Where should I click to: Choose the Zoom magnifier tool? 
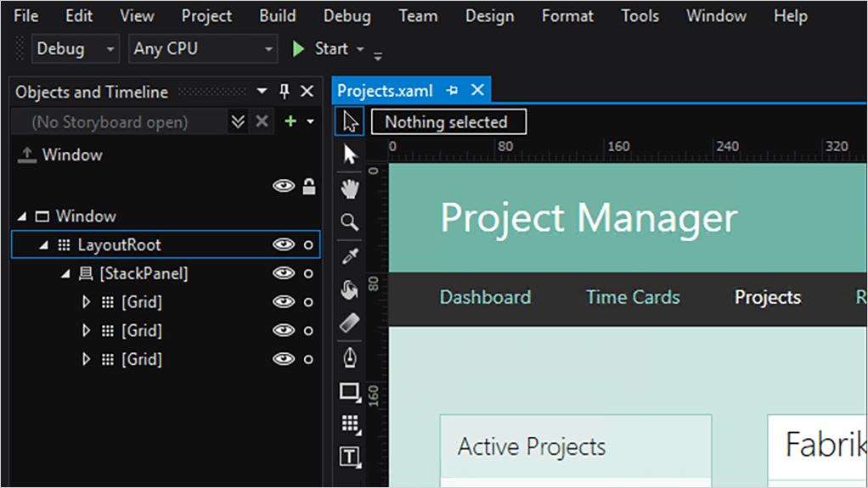click(350, 222)
